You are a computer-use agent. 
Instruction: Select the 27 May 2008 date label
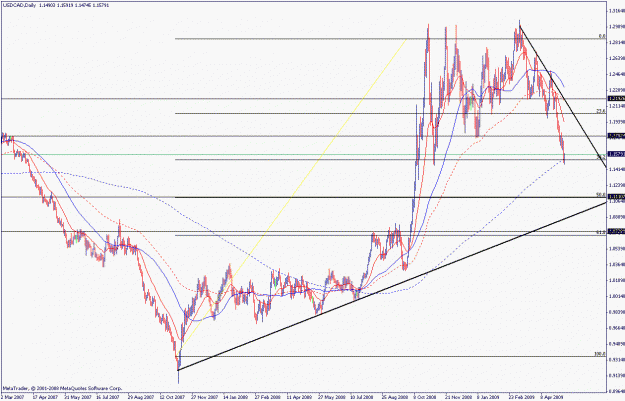tap(330, 397)
